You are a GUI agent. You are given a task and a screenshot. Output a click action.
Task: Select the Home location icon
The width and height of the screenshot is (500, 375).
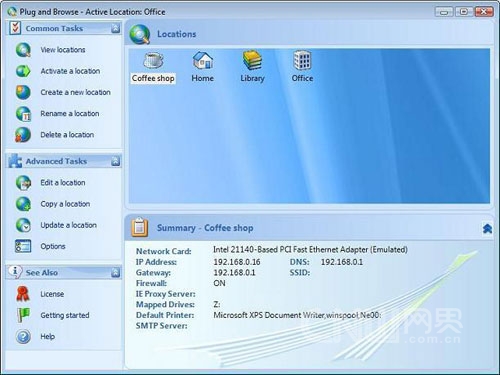click(203, 60)
